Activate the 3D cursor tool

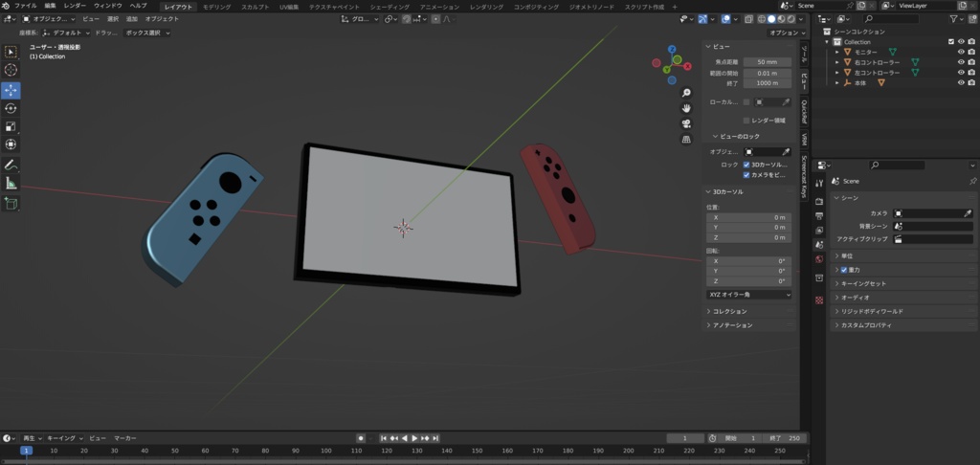click(11, 70)
